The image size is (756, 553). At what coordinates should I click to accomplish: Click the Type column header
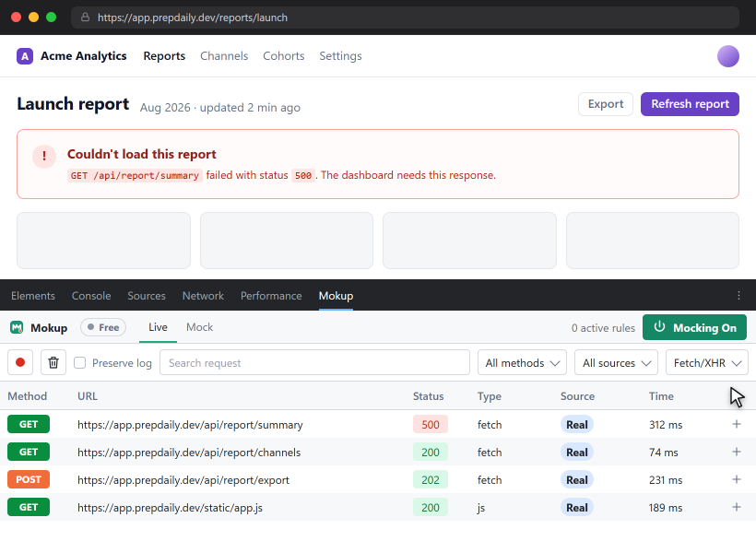[x=490, y=396]
